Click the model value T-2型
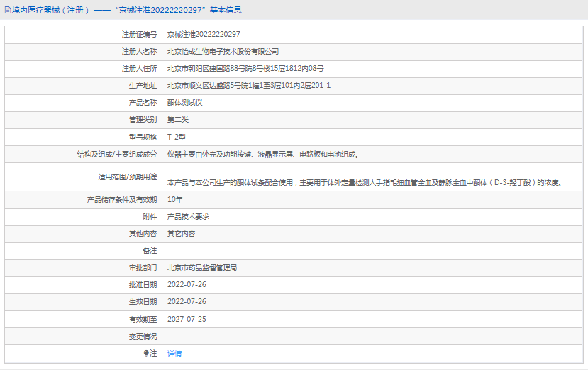Viewport: 588px width, 370px height. [x=176, y=138]
